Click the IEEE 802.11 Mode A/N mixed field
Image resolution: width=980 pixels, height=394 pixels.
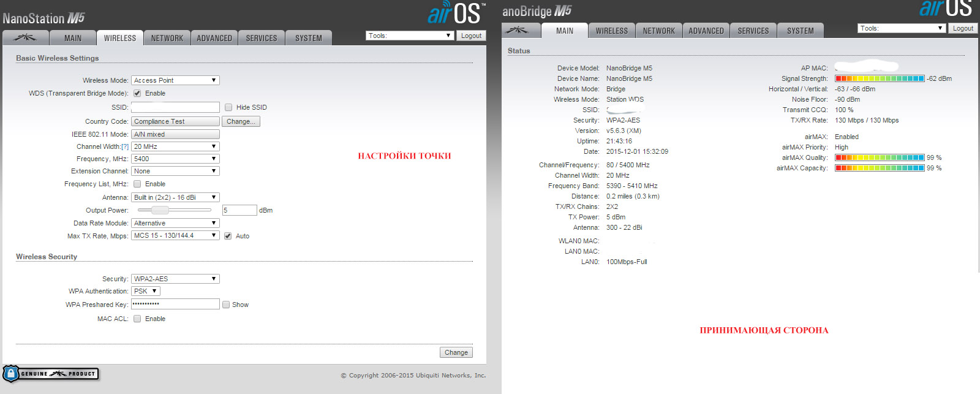[x=175, y=134]
